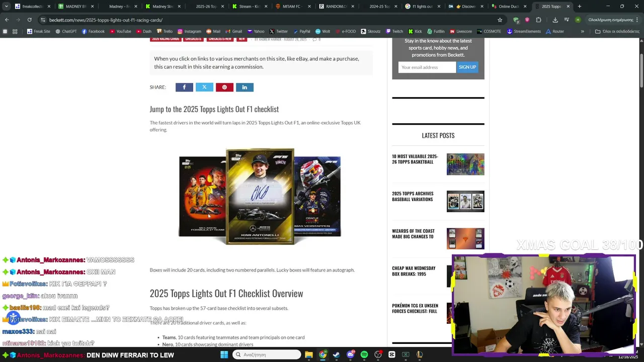This screenshot has height=362, width=644.
Task: Open YouTube bookmark
Action: pos(120,31)
